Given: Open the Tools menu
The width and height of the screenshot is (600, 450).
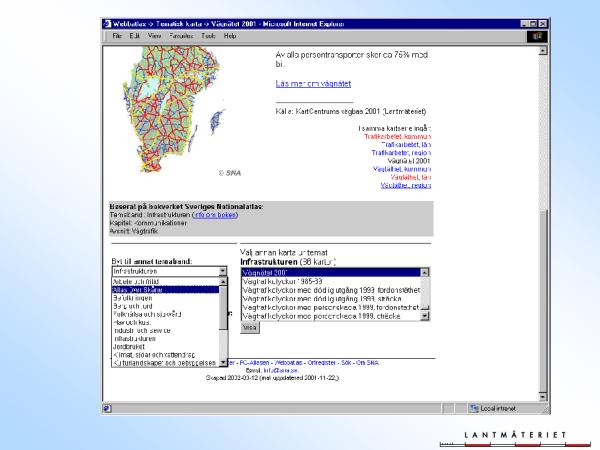Looking at the screenshot, I should click(x=207, y=36).
